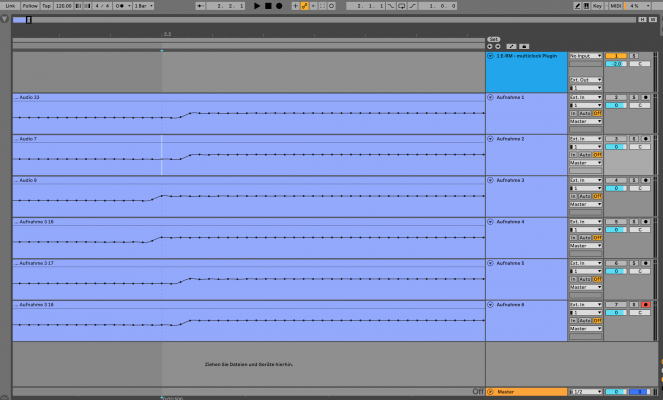
Task: Click the session record circle icon
Action: point(332,6)
